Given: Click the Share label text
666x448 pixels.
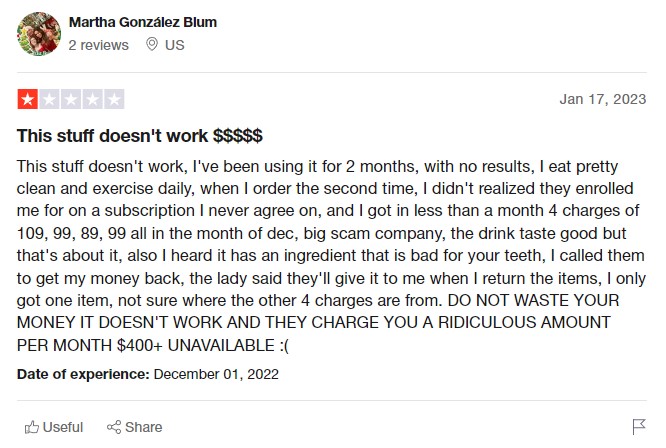Looking at the screenshot, I should pos(144,427).
